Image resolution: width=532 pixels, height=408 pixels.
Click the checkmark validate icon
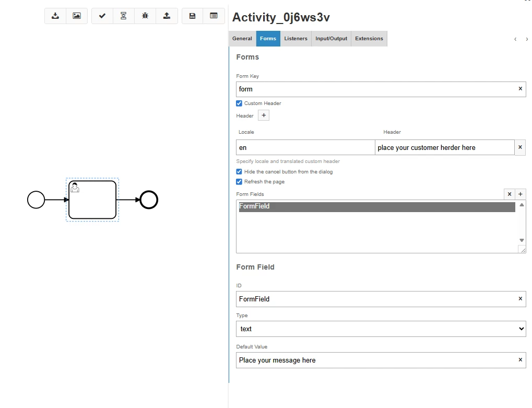pos(102,16)
